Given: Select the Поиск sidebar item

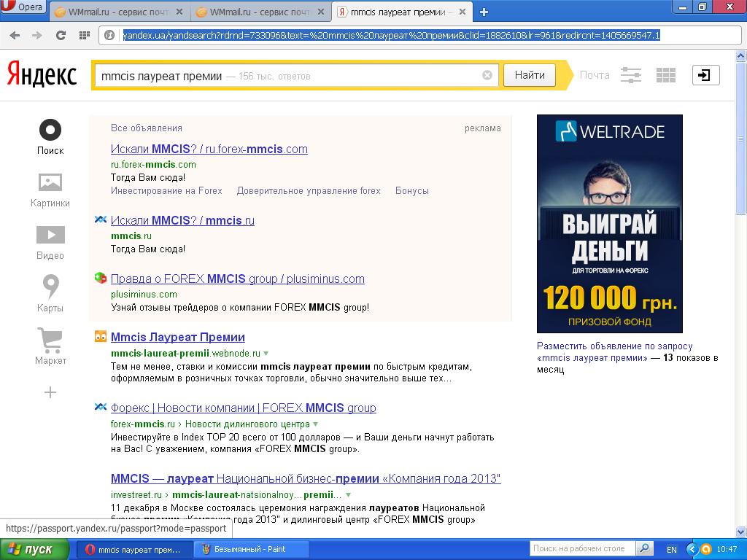Looking at the screenshot, I should pos(50,137).
